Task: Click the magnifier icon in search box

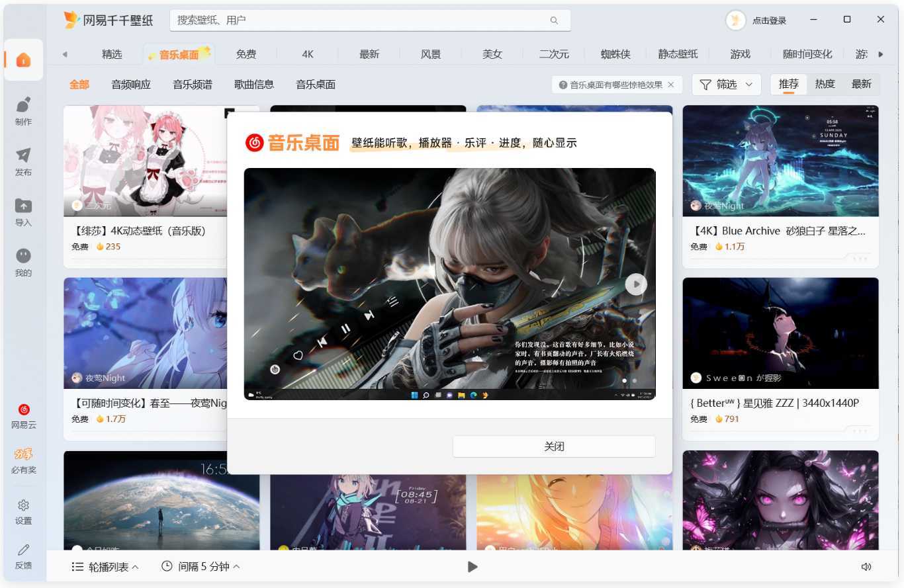Action: (x=554, y=21)
